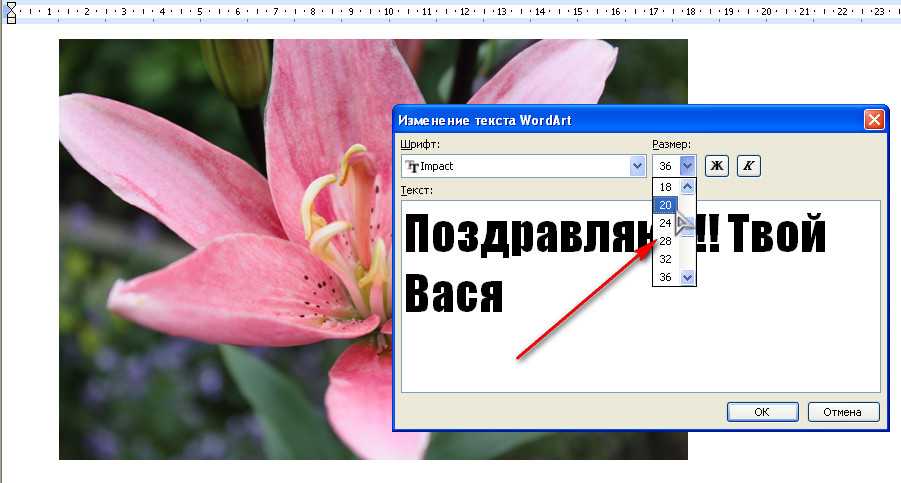
Task: Click the size list scroll-down arrow
Action: tap(687, 277)
